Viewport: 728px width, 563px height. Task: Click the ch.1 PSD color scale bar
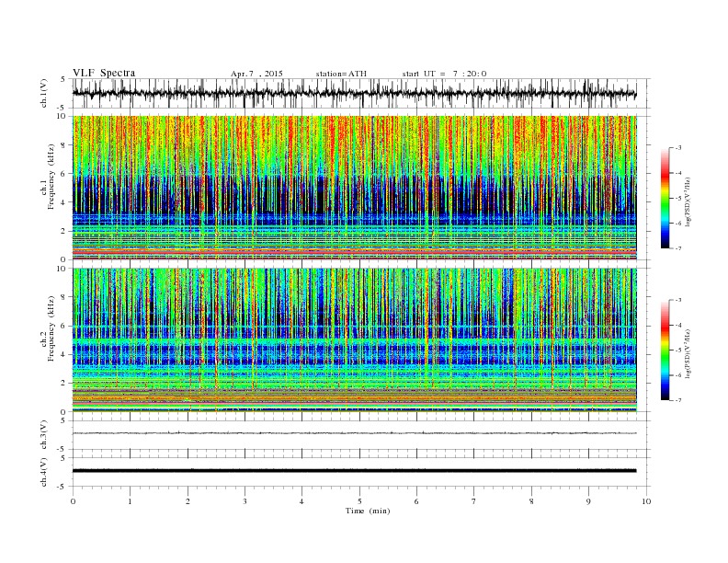click(665, 198)
